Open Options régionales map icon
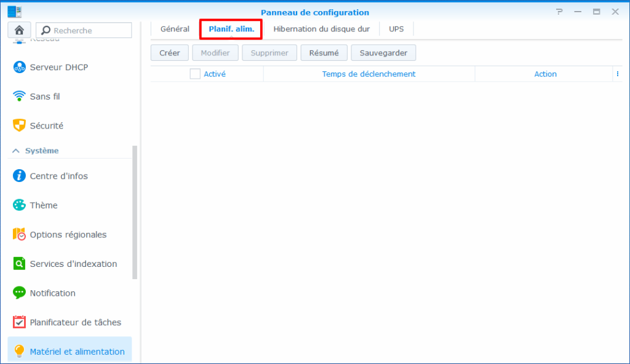The height and width of the screenshot is (364, 630). coord(20,234)
